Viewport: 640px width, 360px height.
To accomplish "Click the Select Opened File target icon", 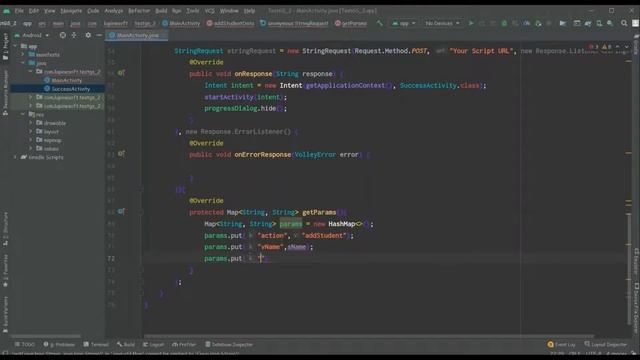I will 62,36.
